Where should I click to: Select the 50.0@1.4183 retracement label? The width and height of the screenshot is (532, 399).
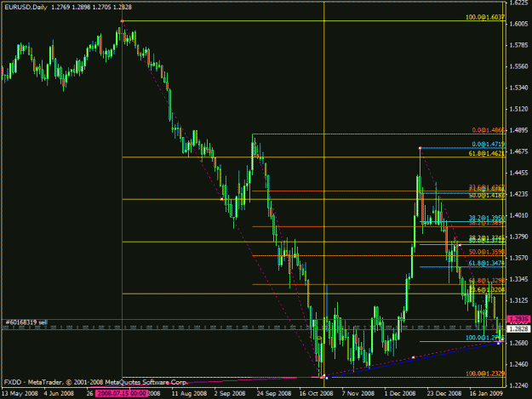pos(487,196)
